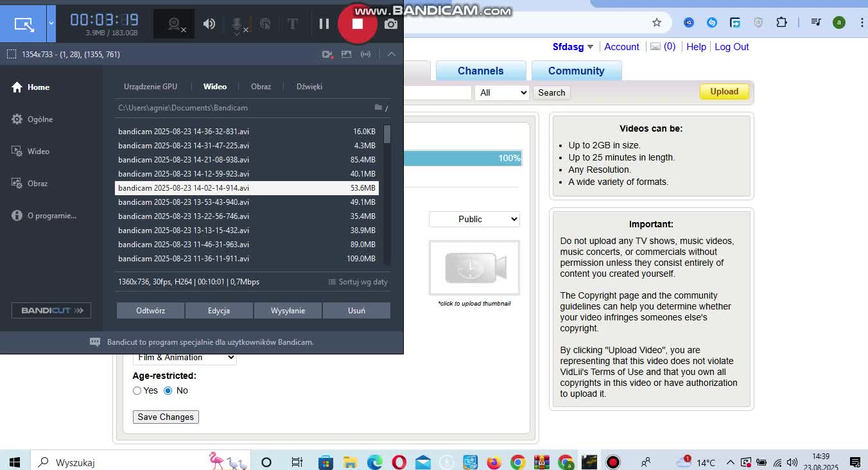
Task: Open the All search filter dropdown
Action: [502, 92]
